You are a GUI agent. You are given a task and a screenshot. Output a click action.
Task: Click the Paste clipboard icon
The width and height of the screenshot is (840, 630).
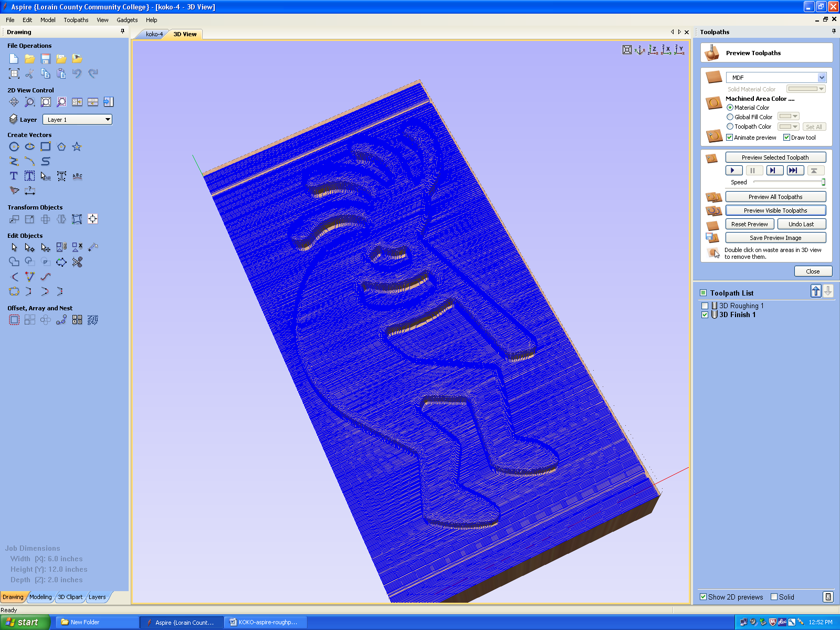61,73
